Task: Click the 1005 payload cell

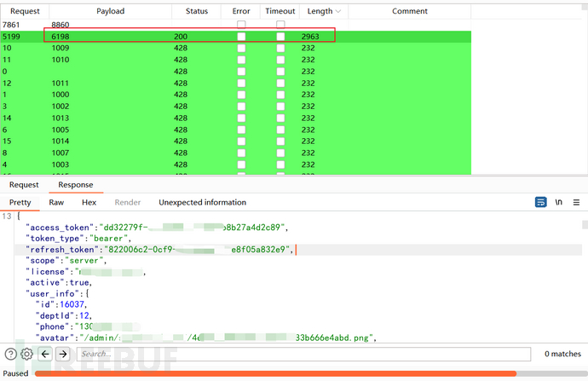Action: tap(61, 130)
